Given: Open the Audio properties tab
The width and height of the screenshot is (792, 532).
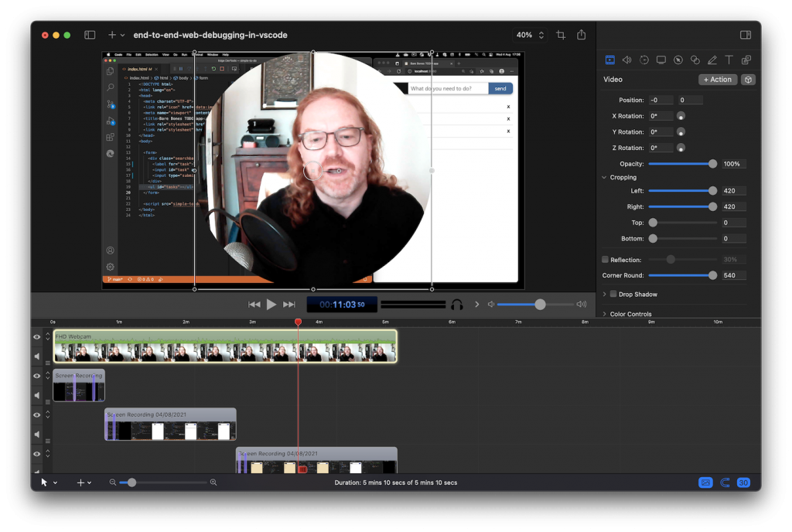Looking at the screenshot, I should [626, 60].
